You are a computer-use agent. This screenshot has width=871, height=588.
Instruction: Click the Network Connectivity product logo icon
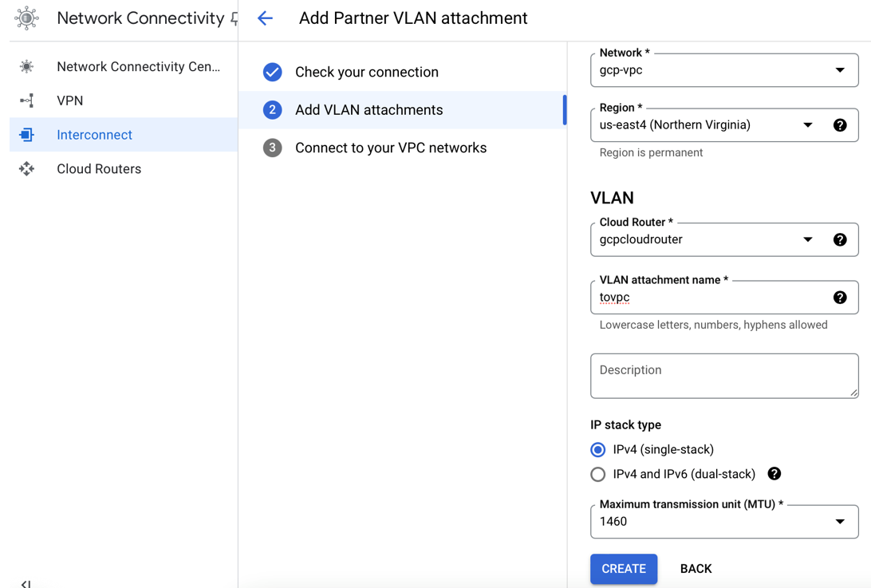pyautogui.click(x=26, y=18)
